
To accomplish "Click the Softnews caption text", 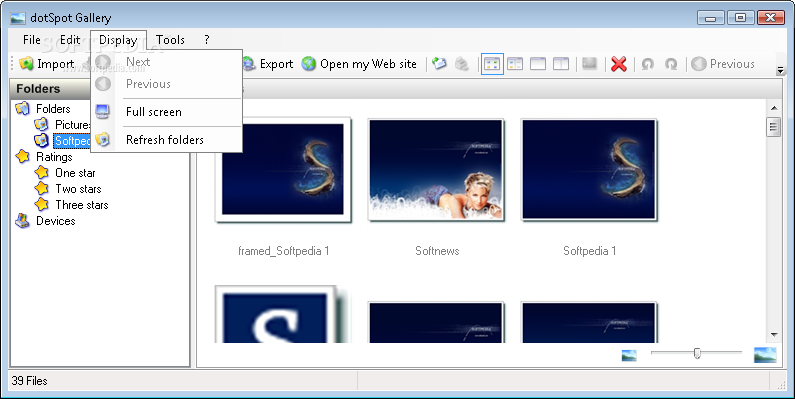I will click(437, 251).
